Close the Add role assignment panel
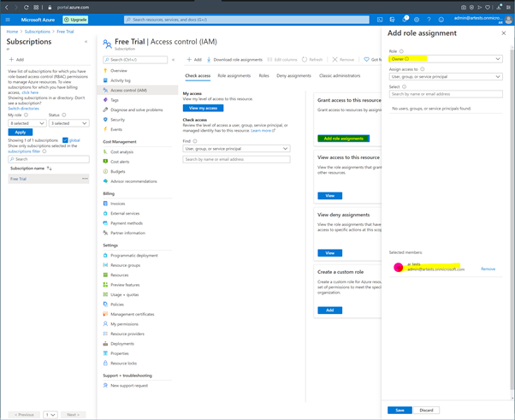 (x=503, y=33)
